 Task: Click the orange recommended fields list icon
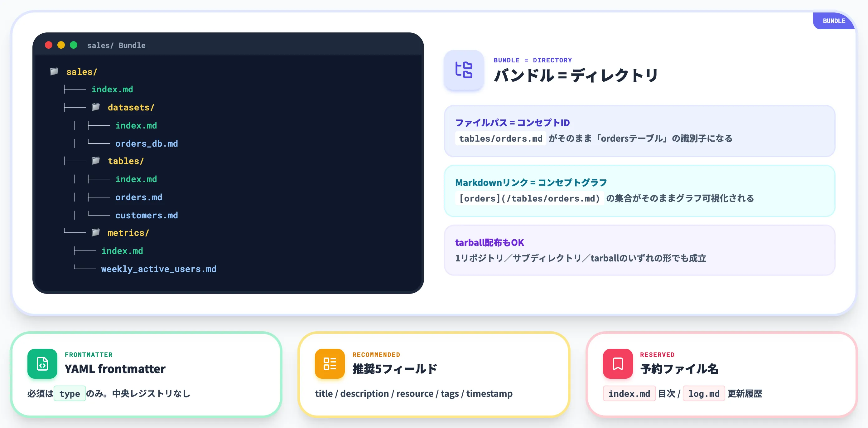coord(330,363)
